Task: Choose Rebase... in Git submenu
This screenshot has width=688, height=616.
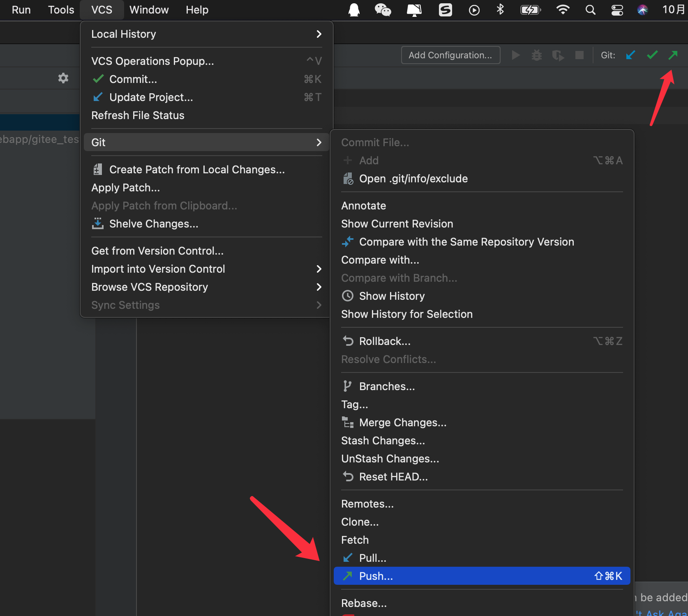Action: click(482, 603)
